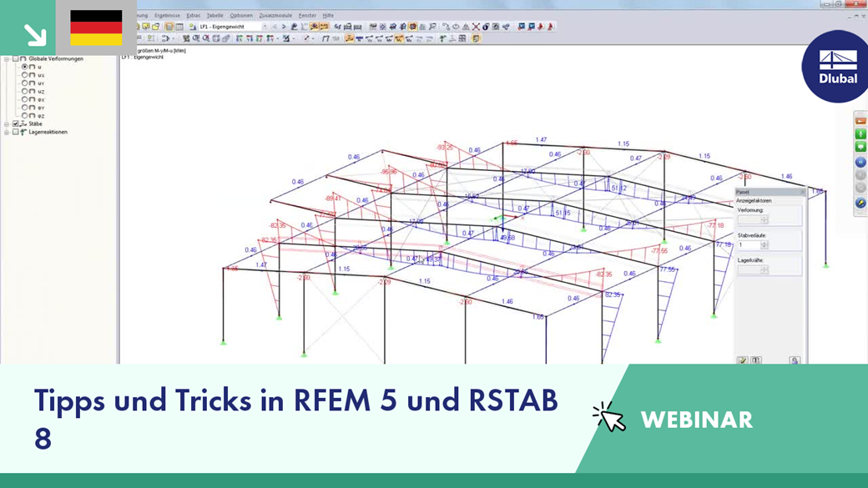Toggle the table display icon beside navigator icon
This screenshot has width=868, height=488.
179,27
